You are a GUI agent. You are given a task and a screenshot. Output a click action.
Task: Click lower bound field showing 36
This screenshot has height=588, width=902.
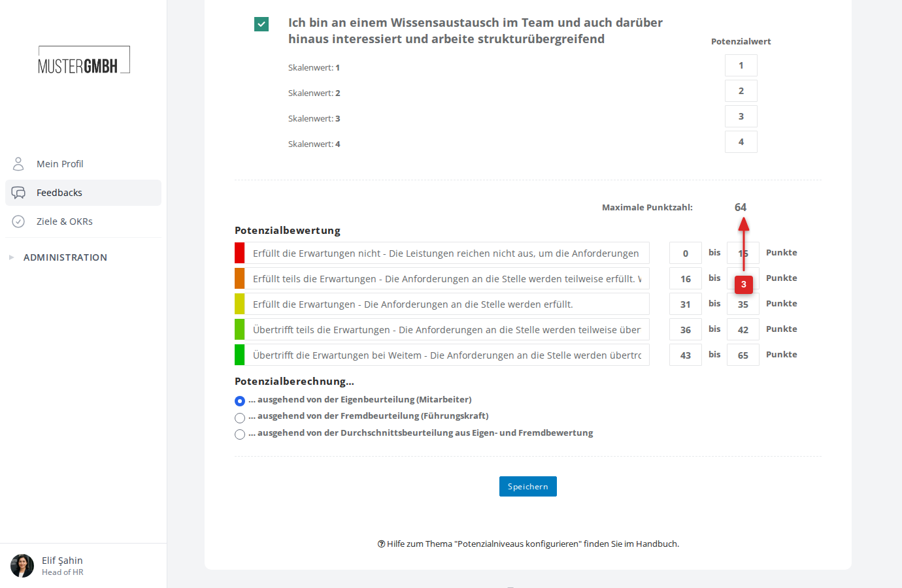[x=686, y=329]
